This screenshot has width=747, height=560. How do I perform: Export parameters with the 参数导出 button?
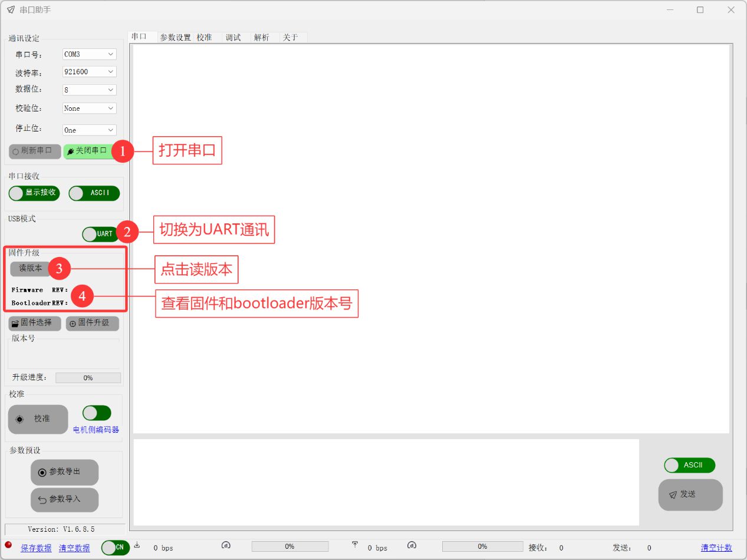point(64,472)
